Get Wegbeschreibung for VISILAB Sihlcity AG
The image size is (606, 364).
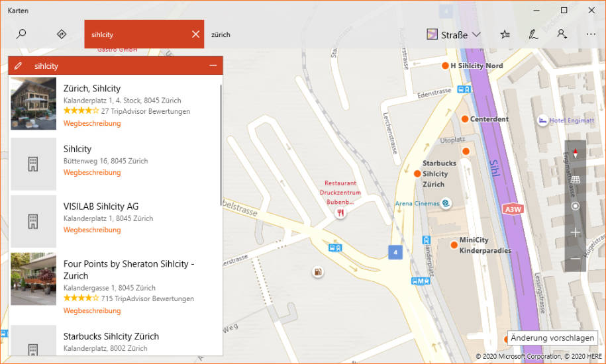[92, 230]
